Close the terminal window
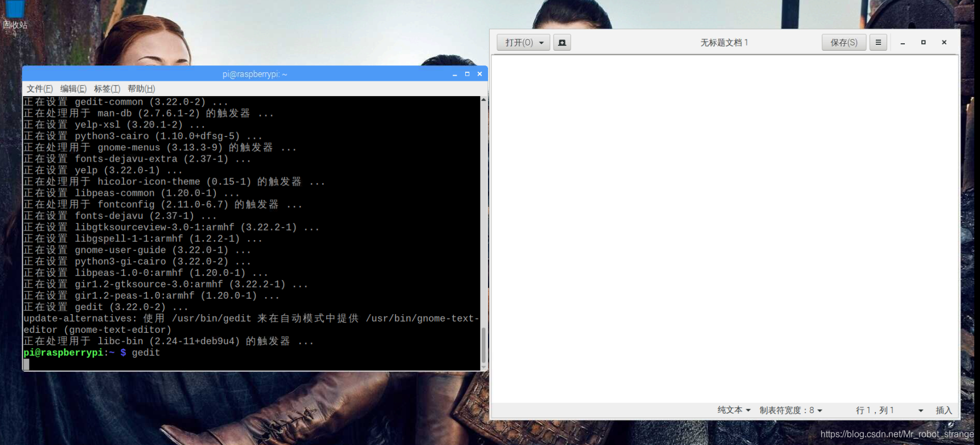Image resolution: width=980 pixels, height=445 pixels. click(x=479, y=74)
